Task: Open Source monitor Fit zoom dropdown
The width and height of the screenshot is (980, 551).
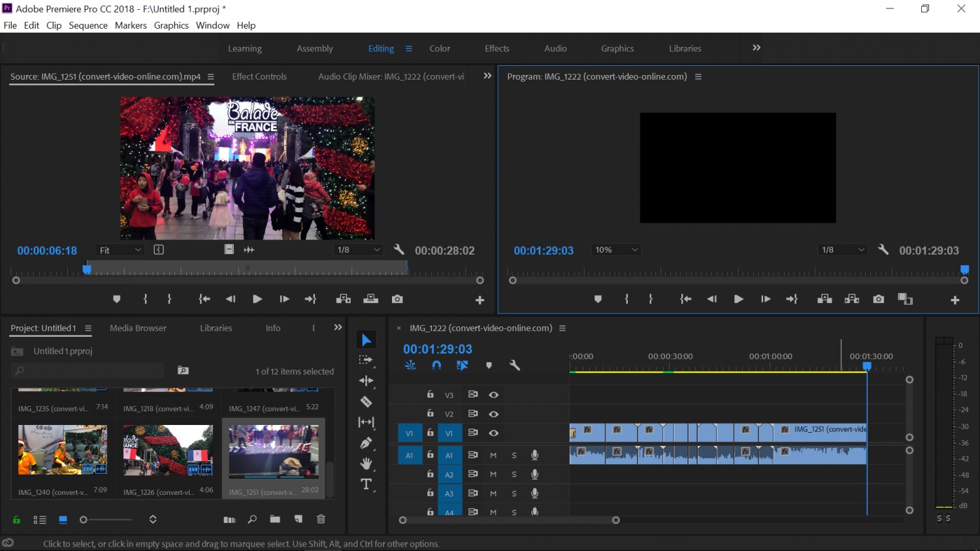Action: (121, 250)
